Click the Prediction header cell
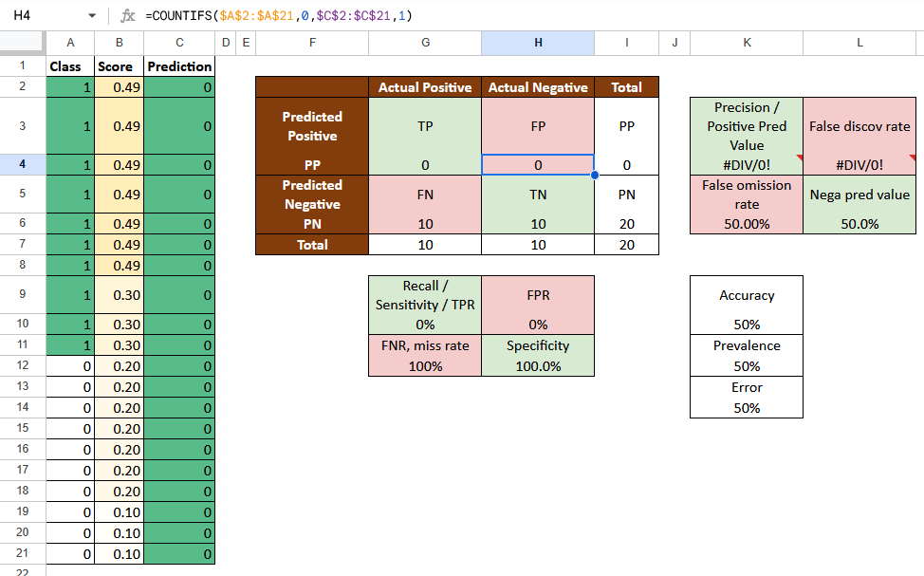The width and height of the screenshot is (924, 576). [x=179, y=66]
